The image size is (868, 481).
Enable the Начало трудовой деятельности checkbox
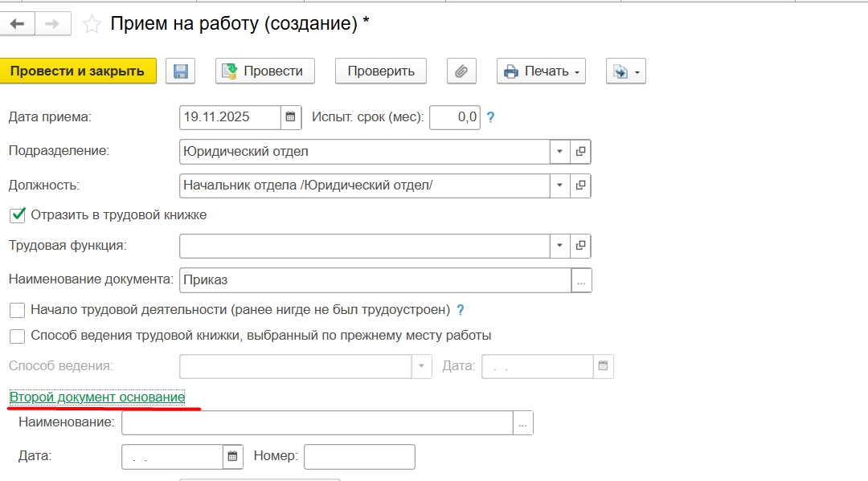[x=17, y=309]
